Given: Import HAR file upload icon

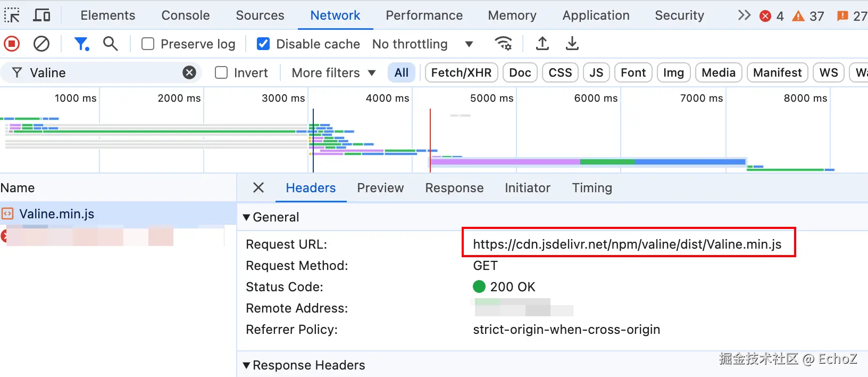Looking at the screenshot, I should coord(542,44).
